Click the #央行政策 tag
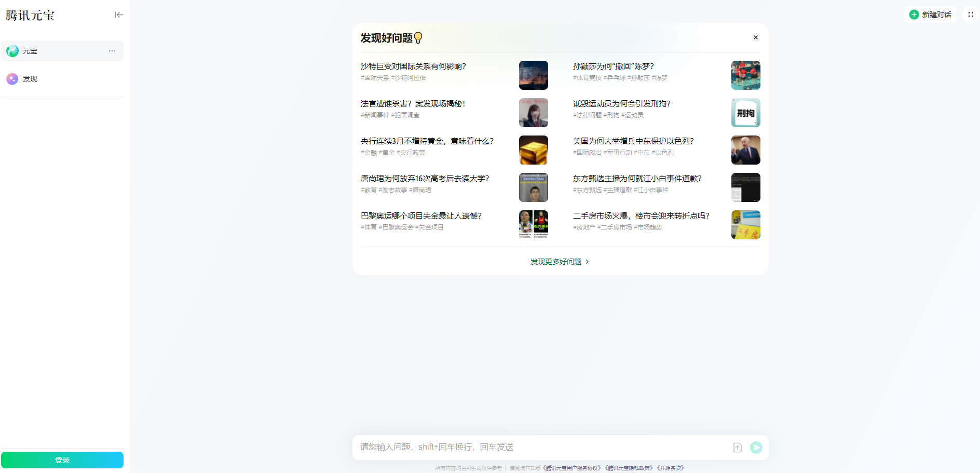Viewport: 980px width, 473px height. pyautogui.click(x=411, y=153)
